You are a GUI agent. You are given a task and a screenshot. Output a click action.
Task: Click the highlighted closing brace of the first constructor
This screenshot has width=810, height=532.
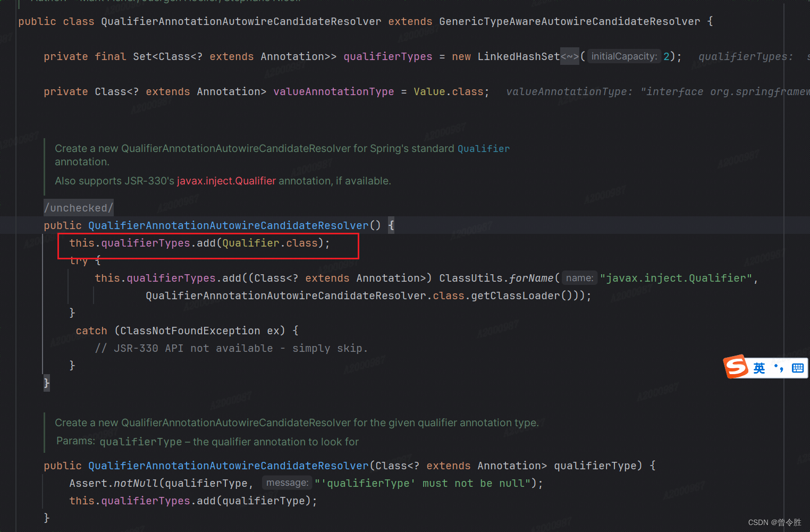[x=47, y=383]
